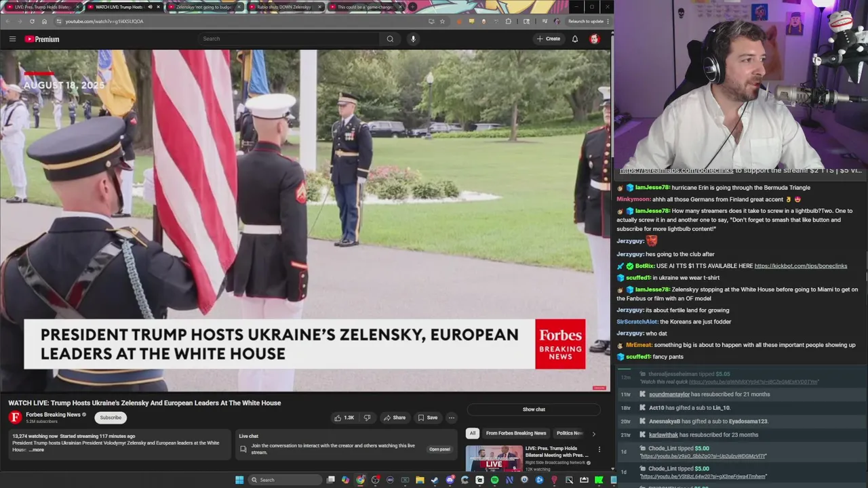This screenshot has width=868, height=488.
Task: Click the Create button
Action: [x=548, y=39]
